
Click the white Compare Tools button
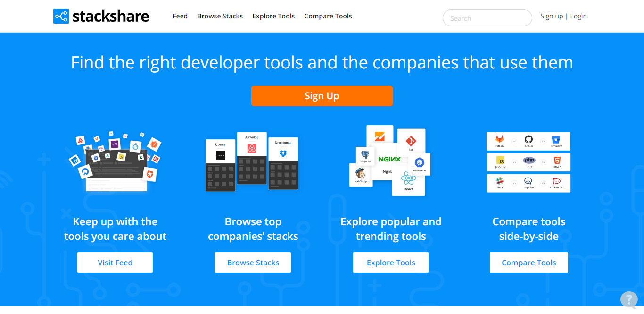point(529,263)
